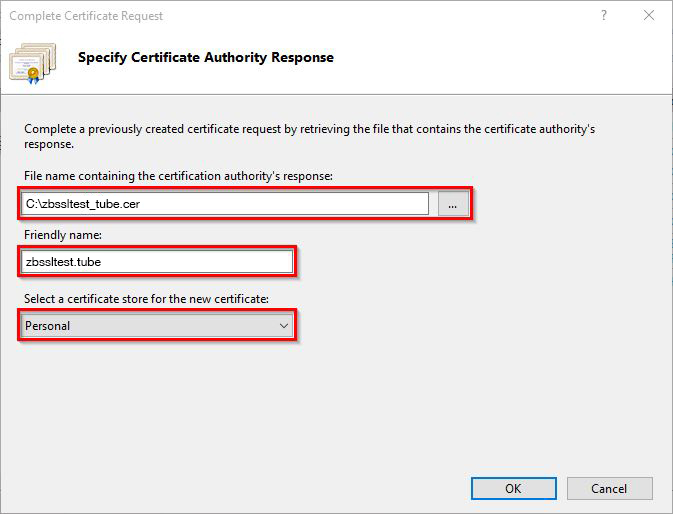673x514 pixels.
Task: Place cursor in the zbssltest.tube text
Action: pyautogui.click(x=64, y=262)
